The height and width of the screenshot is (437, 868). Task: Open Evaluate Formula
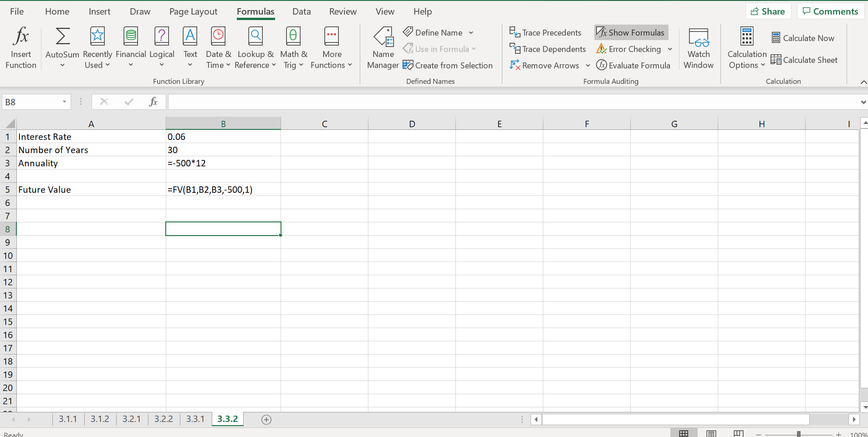pos(633,65)
